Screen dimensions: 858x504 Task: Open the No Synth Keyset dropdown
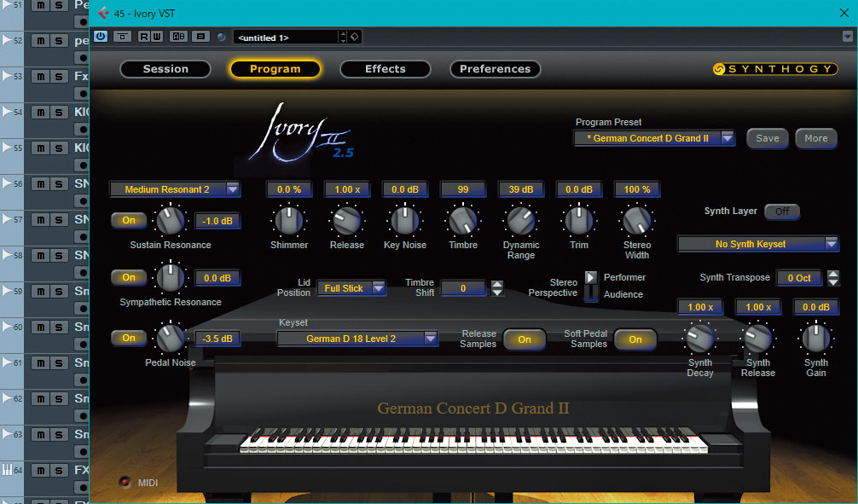[x=758, y=244]
